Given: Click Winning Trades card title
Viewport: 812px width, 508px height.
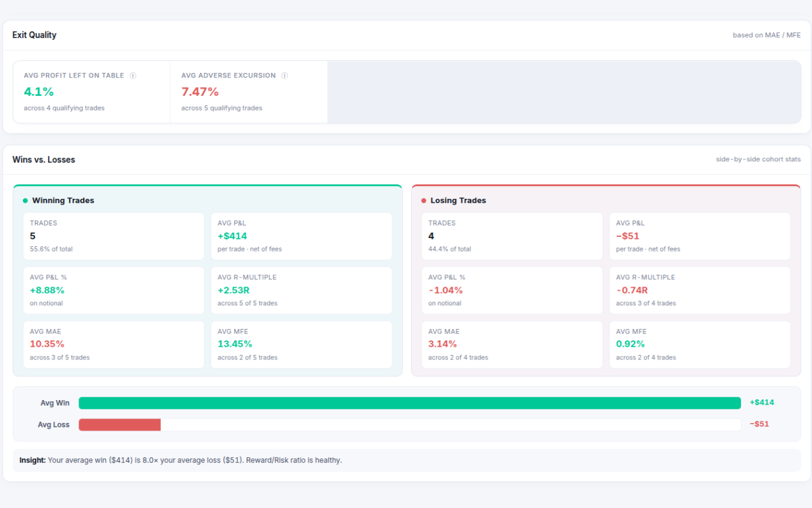Looking at the screenshot, I should tap(63, 201).
